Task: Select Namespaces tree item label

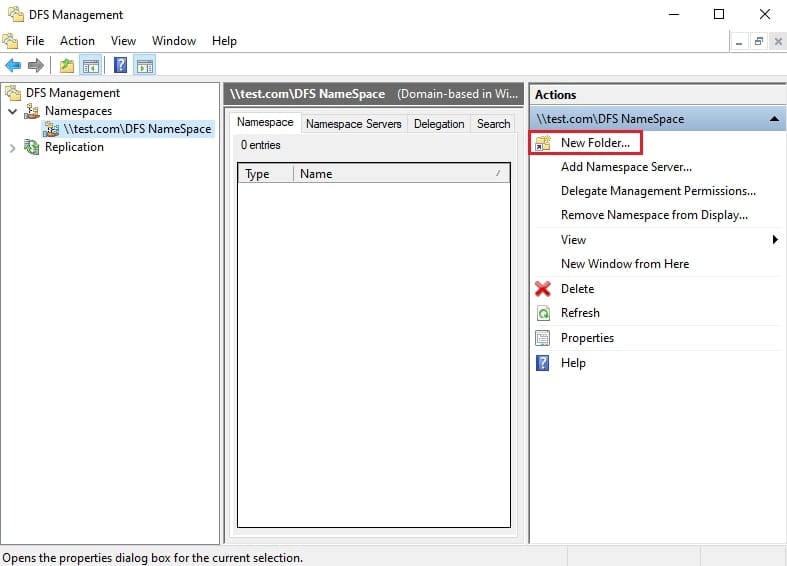Action: pos(78,111)
